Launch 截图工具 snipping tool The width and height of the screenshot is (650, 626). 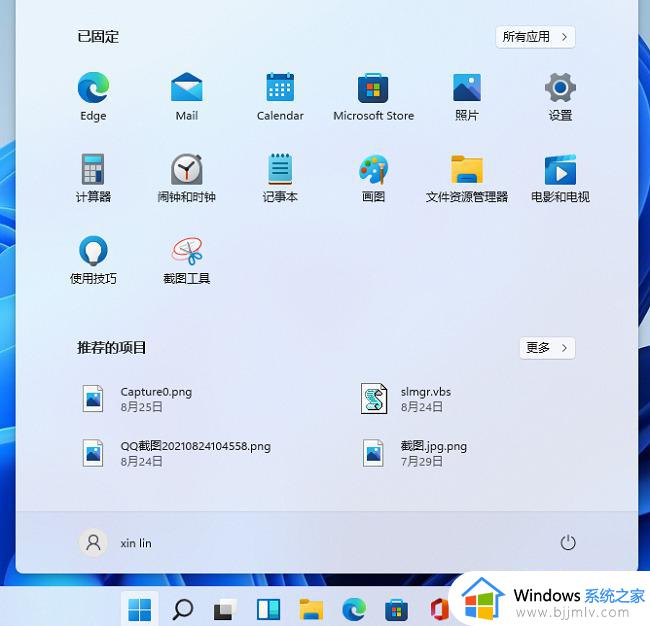pos(187,260)
